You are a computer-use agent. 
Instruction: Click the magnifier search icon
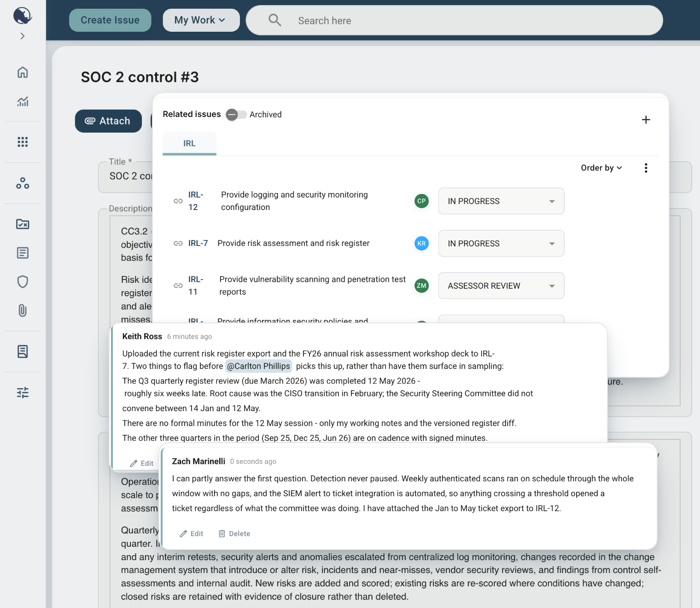point(275,20)
